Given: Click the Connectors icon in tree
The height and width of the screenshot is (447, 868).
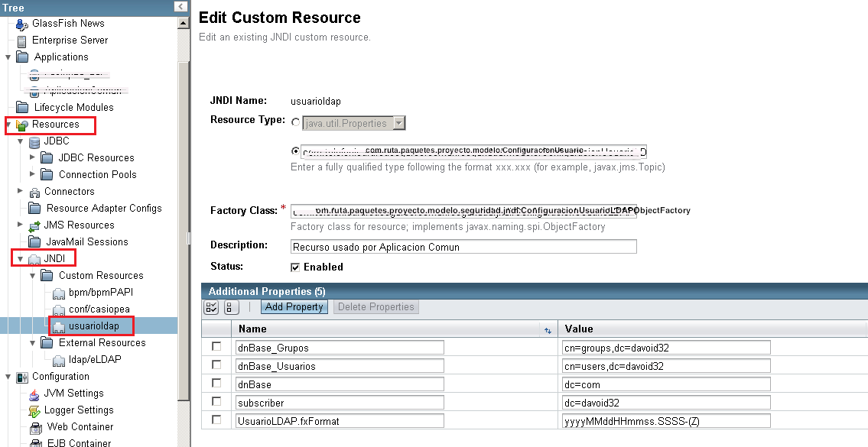Looking at the screenshot, I should [34, 192].
